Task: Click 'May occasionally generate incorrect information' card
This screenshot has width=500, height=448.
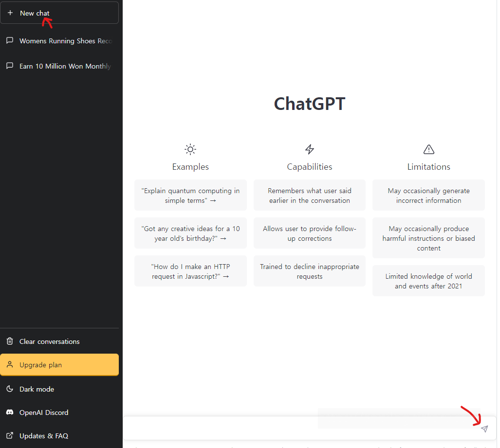Action: (428, 196)
